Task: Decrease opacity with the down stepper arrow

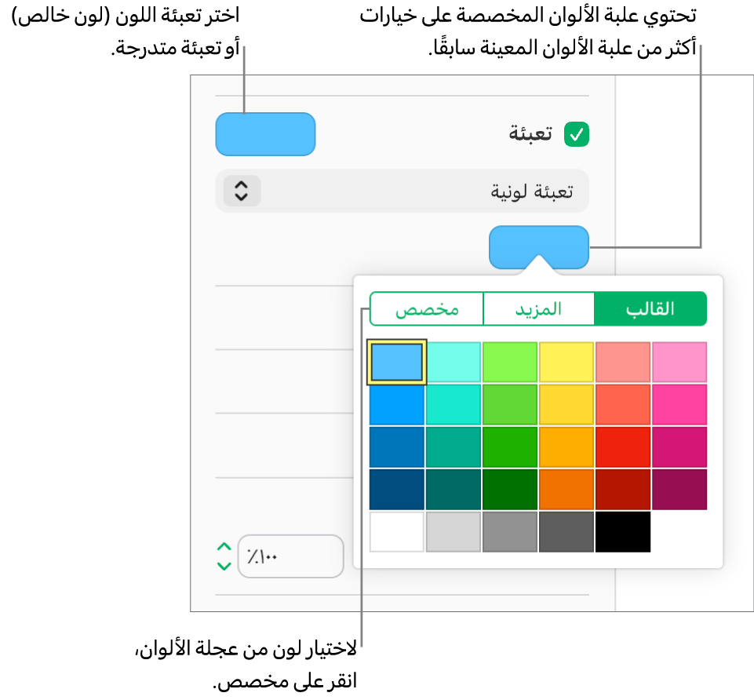Action: coord(224,567)
